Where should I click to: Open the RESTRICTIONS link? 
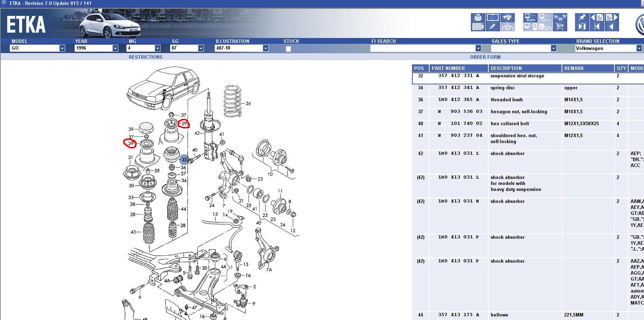point(145,57)
